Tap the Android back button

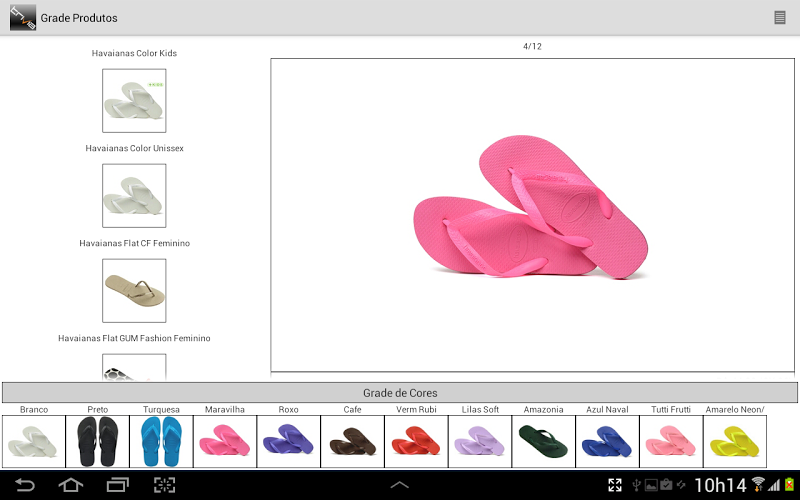(24, 485)
